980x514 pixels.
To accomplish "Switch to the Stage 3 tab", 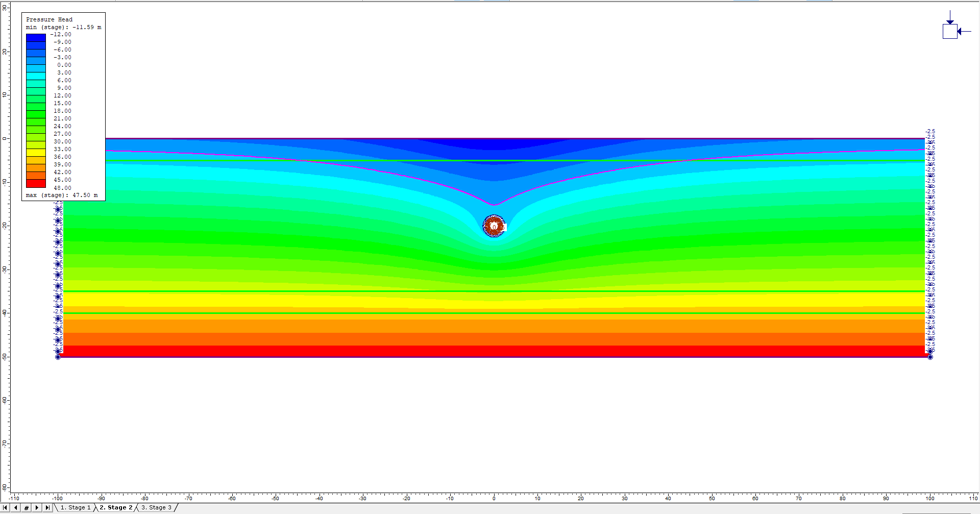I will pos(157,507).
